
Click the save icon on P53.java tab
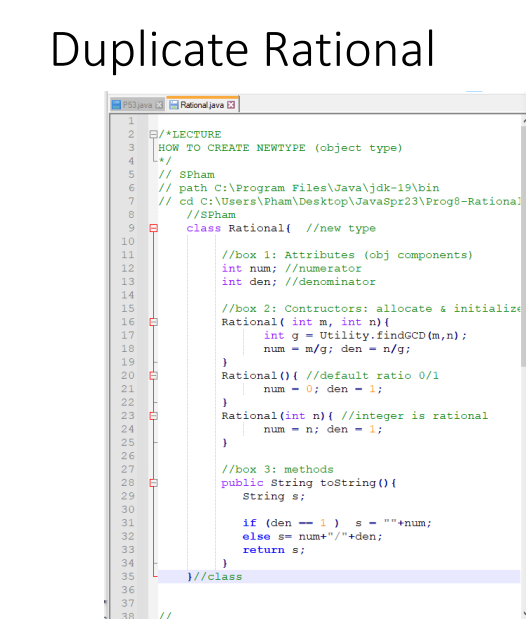coord(116,105)
